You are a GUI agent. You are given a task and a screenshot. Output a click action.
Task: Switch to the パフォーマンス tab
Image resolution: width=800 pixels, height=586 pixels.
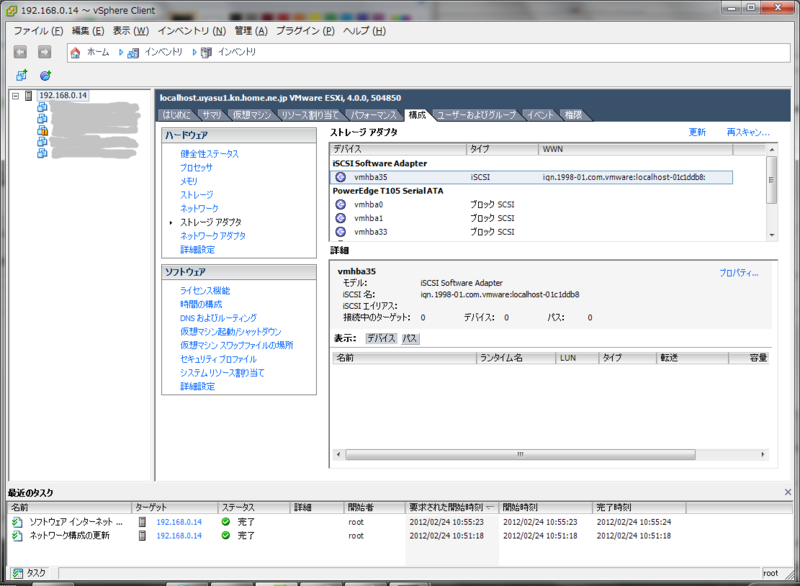tap(373, 115)
